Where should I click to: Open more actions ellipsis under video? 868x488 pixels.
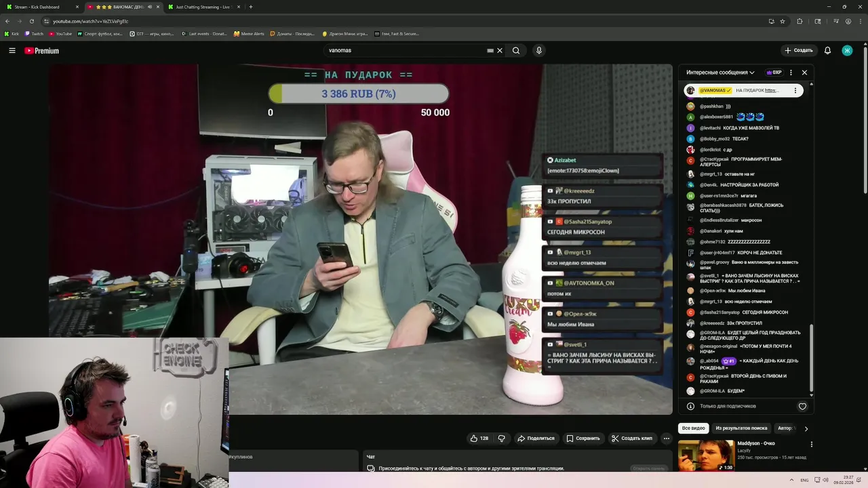pyautogui.click(x=666, y=438)
